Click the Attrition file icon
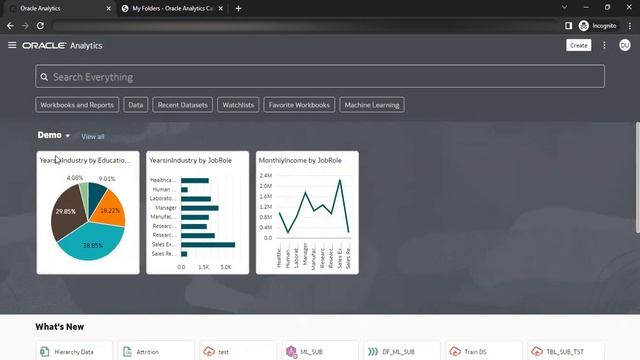The width and height of the screenshot is (640, 360). coord(127,351)
